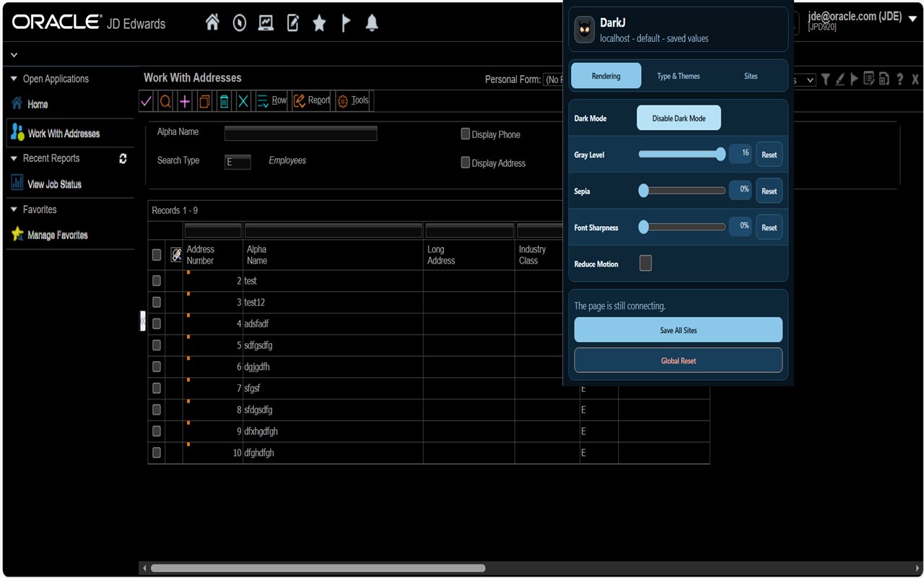Reset the Sepia value
The width and height of the screenshot is (924, 578).
tap(769, 191)
